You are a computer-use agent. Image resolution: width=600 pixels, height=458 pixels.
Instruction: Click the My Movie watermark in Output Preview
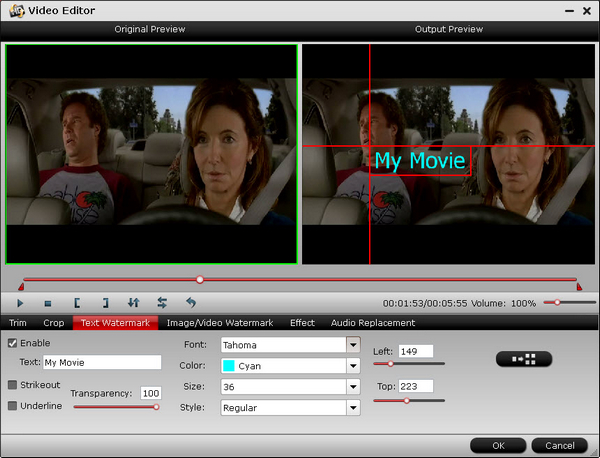pos(420,161)
